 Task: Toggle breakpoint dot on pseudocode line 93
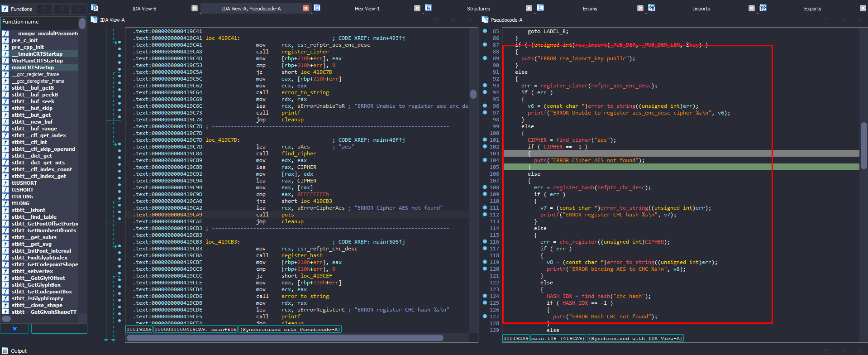tap(485, 86)
